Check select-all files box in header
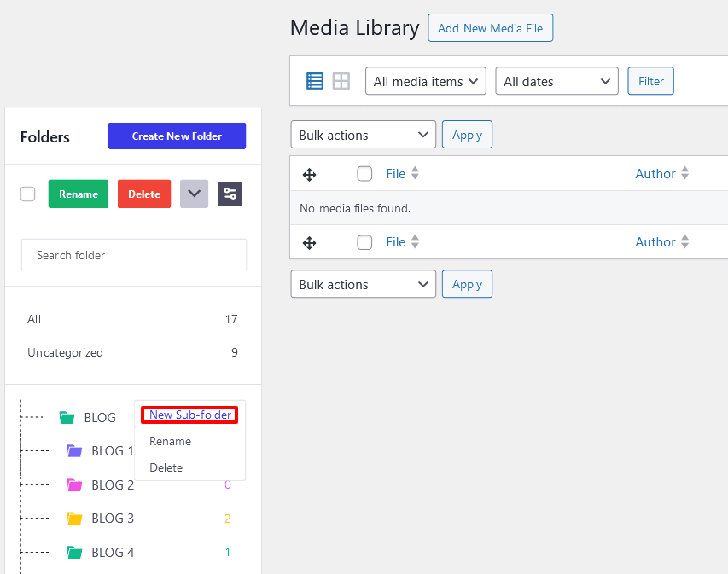 tap(364, 173)
